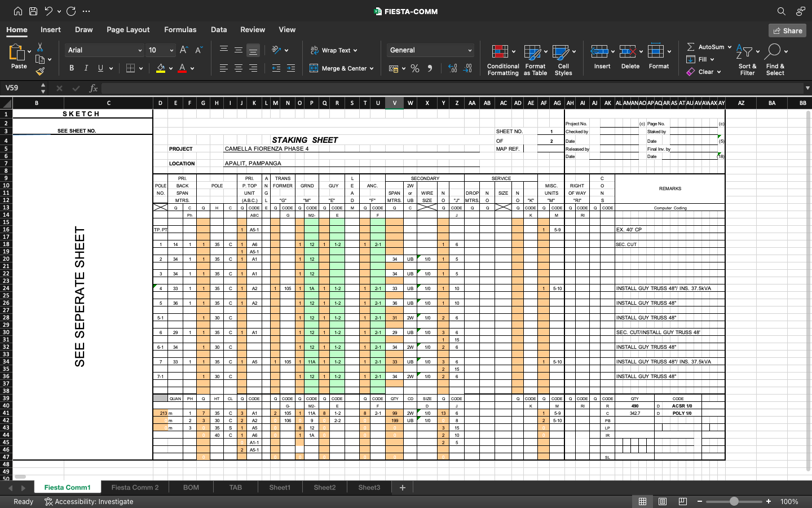This screenshot has width=812, height=508.
Task: Apply the yellow fill color
Action: click(x=161, y=68)
